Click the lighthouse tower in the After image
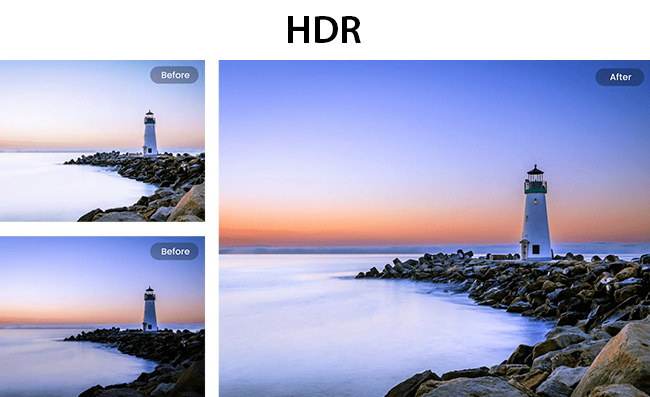 [x=536, y=213]
